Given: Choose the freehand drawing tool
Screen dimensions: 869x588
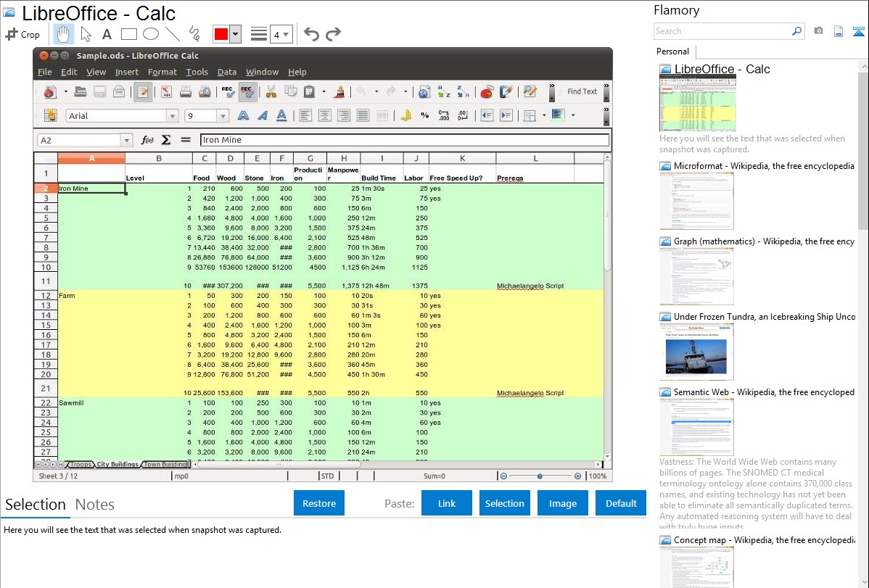Looking at the screenshot, I should [194, 34].
